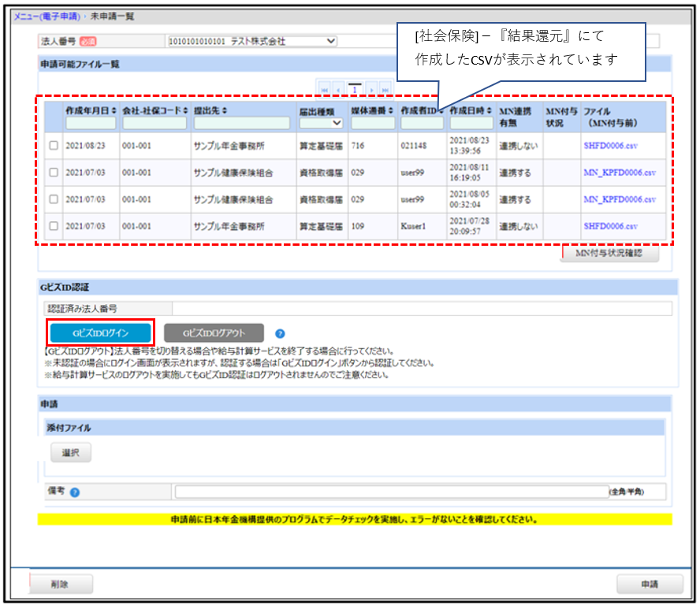700x605 pixels.
Task: Click the 提出先 filter field
Action: [242, 123]
